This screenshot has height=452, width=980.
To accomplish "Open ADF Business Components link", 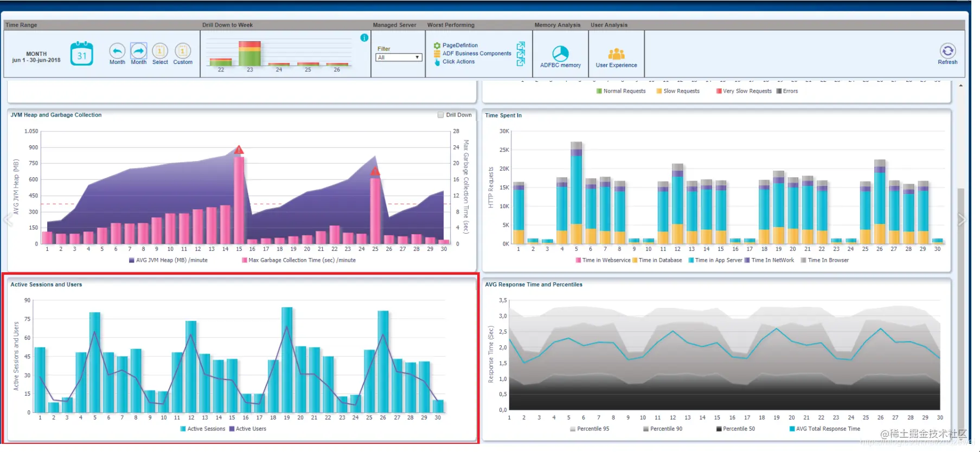I will click(x=477, y=54).
